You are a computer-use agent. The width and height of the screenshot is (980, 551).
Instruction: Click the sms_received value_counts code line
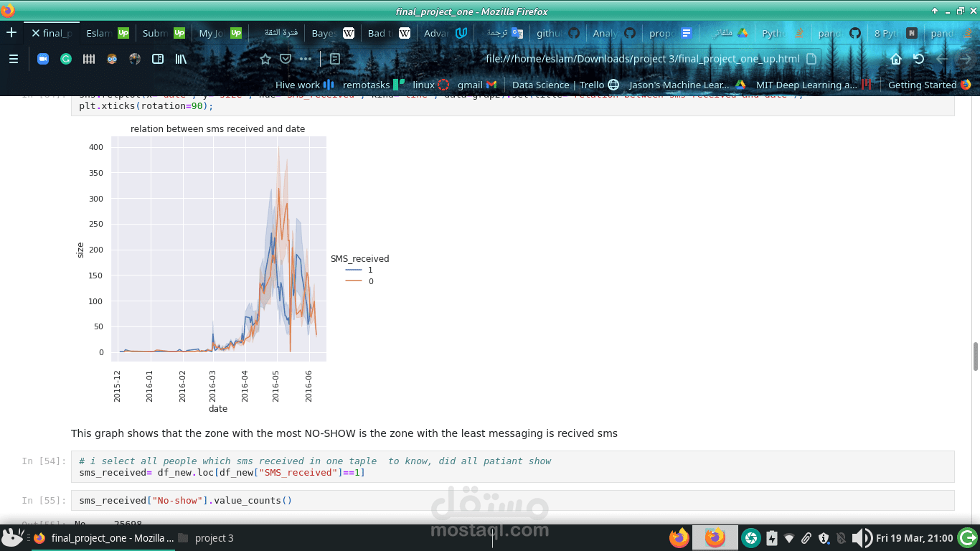click(186, 501)
